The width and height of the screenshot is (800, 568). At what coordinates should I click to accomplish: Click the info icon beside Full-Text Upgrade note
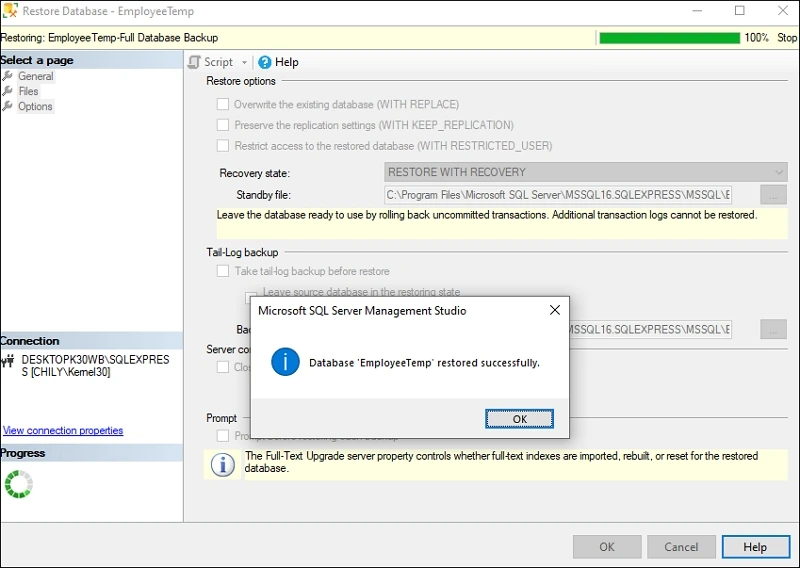(223, 465)
